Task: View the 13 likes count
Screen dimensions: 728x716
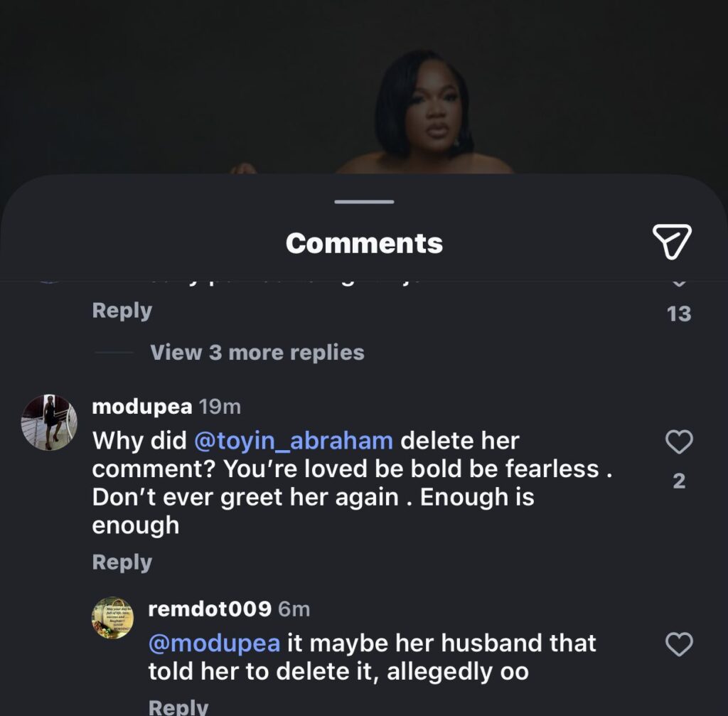Action: pos(679,314)
